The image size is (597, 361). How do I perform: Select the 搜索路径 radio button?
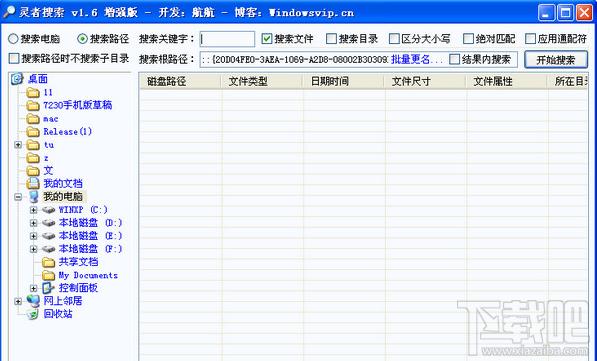click(x=82, y=38)
